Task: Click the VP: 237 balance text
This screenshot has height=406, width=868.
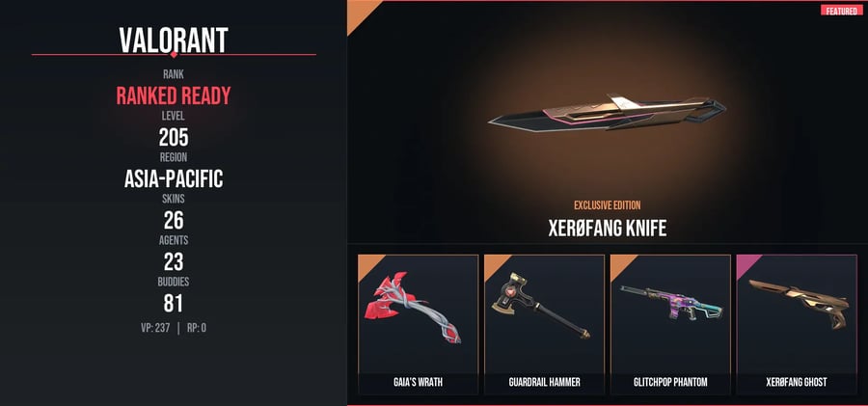Action: [155, 328]
